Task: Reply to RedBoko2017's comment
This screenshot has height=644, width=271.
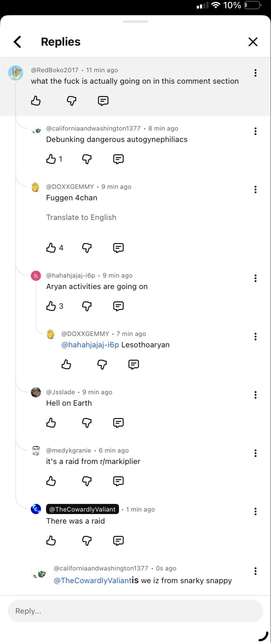Action: tap(103, 101)
